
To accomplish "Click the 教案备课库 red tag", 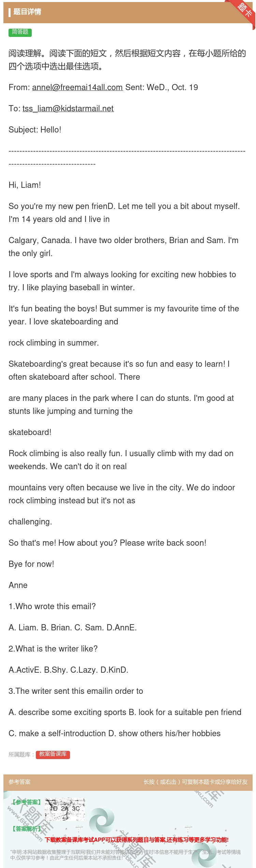I will [53, 754].
